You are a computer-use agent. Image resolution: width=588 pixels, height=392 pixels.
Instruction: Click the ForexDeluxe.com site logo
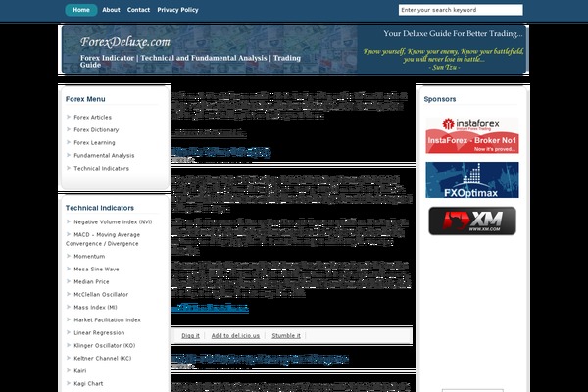tap(125, 41)
